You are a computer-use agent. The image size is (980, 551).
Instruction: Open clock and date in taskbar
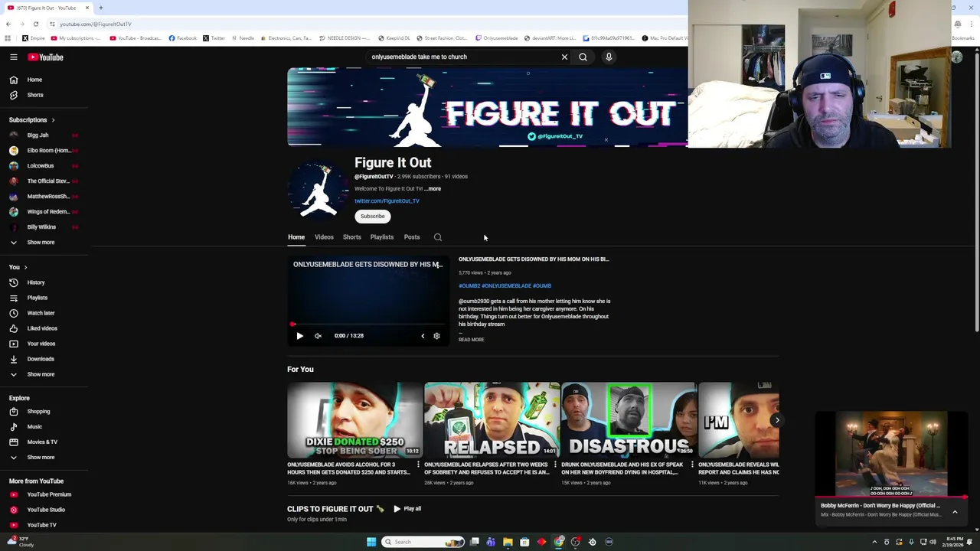tap(955, 542)
